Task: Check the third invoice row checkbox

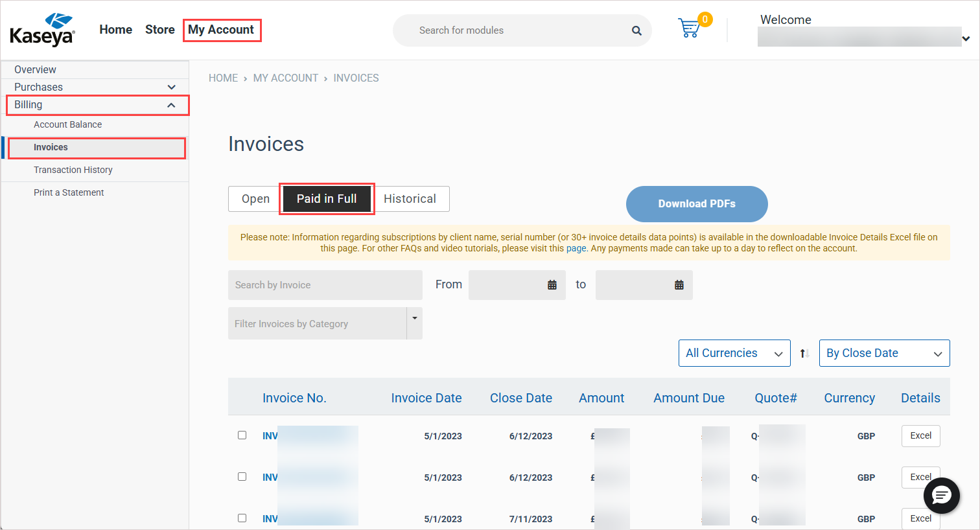Action: [242, 518]
